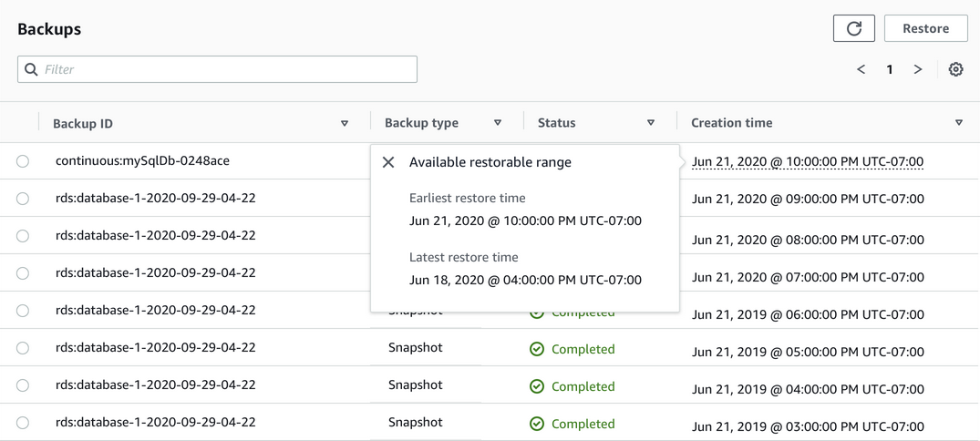Click the Restore button
This screenshot has width=980, height=441.
[925, 28]
